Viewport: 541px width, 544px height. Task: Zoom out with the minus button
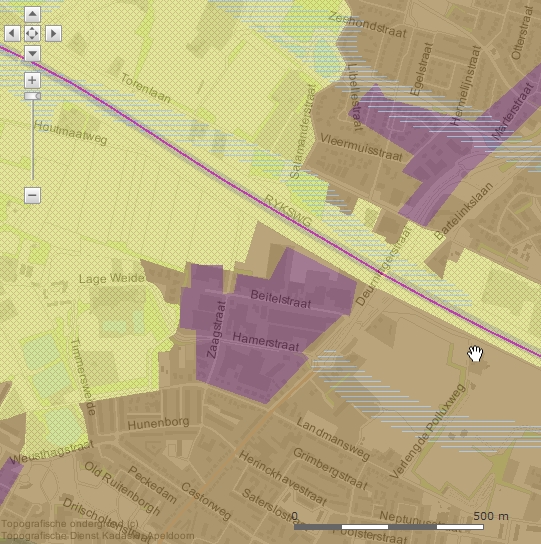point(32,195)
